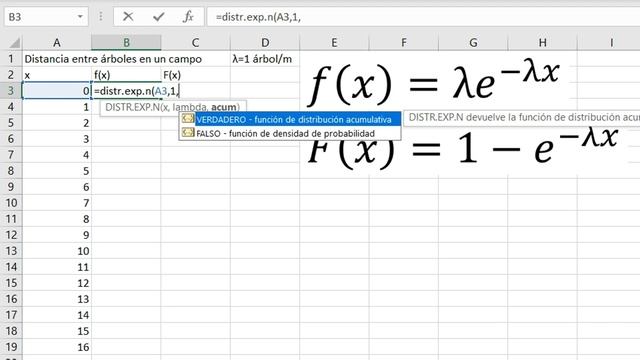Select column H header
The image size is (640, 360).
542,42
